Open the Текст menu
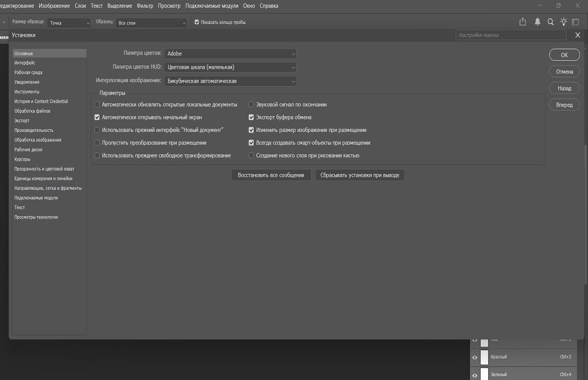The height and width of the screenshot is (380, 588). pyautogui.click(x=97, y=6)
